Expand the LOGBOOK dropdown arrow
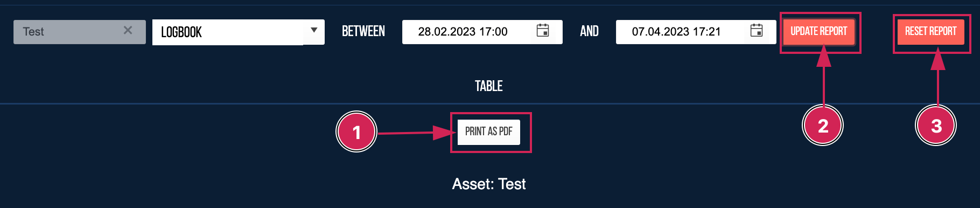The image size is (980, 208). pos(314,31)
